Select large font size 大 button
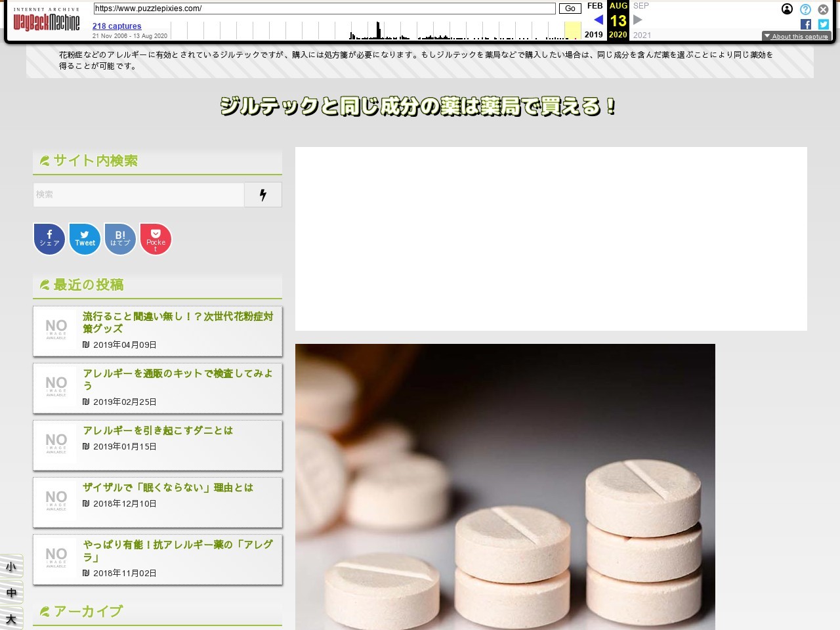The height and width of the screenshot is (630, 840). [11, 618]
